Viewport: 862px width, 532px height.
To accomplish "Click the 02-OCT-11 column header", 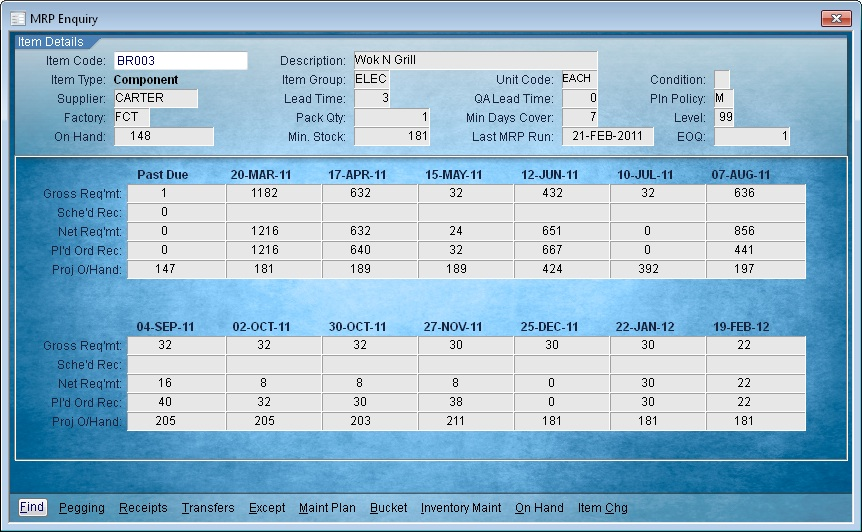I will click(x=261, y=326).
